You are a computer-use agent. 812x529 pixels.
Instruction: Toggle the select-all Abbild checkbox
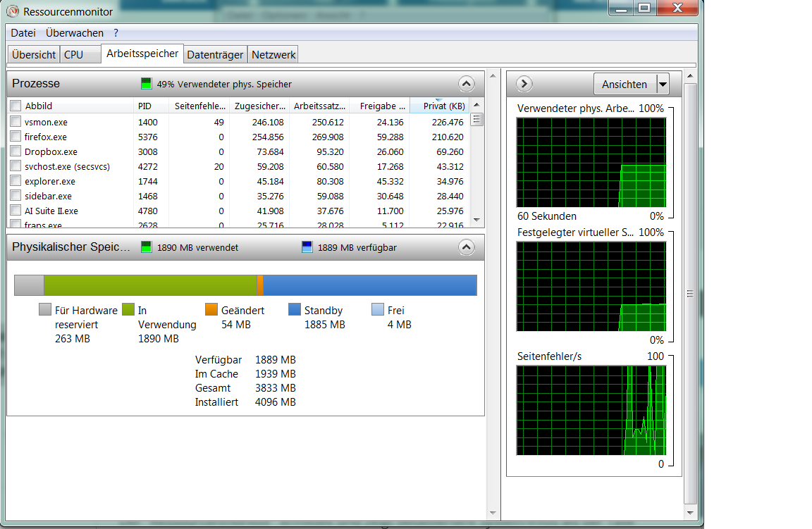(x=16, y=106)
